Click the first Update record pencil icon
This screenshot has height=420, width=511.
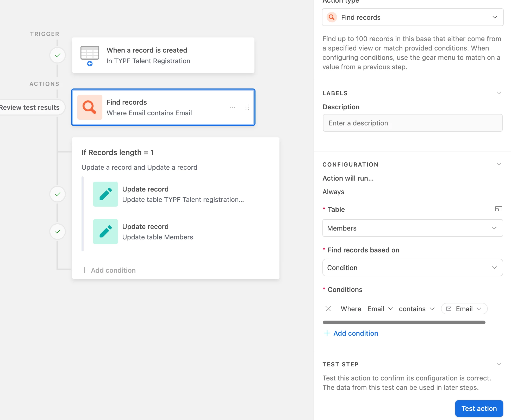click(105, 194)
